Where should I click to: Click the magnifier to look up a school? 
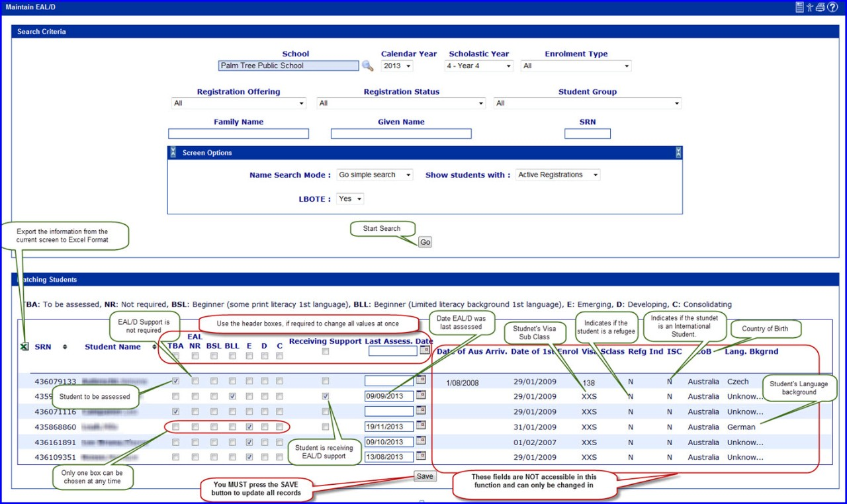[x=367, y=65]
